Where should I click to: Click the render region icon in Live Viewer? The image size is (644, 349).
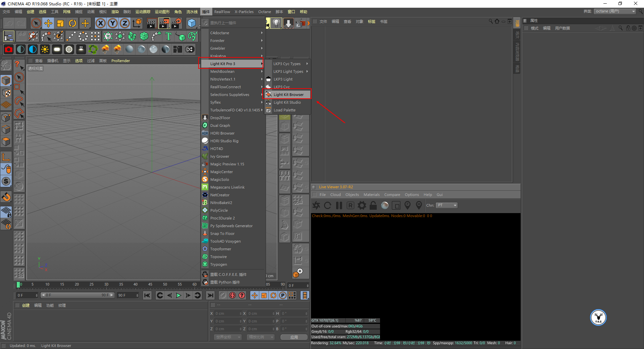[x=396, y=205]
